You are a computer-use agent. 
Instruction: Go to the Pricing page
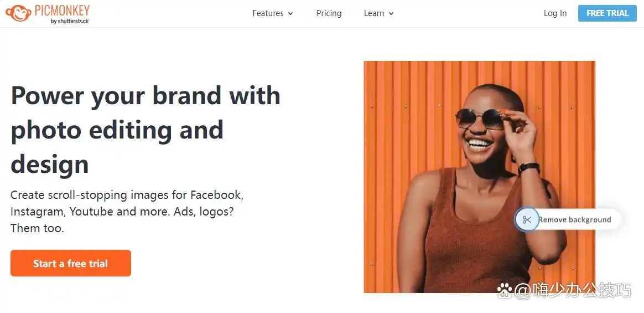[x=329, y=13]
